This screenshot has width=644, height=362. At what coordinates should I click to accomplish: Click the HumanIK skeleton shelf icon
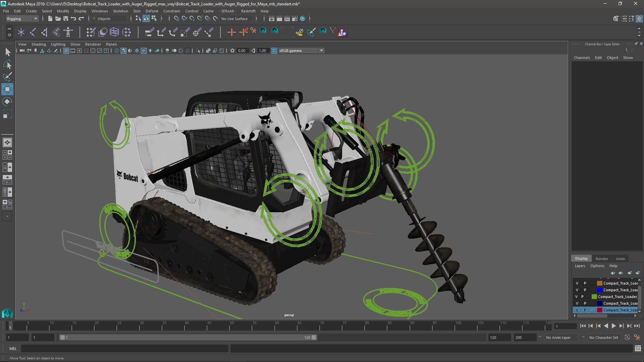pos(68,32)
